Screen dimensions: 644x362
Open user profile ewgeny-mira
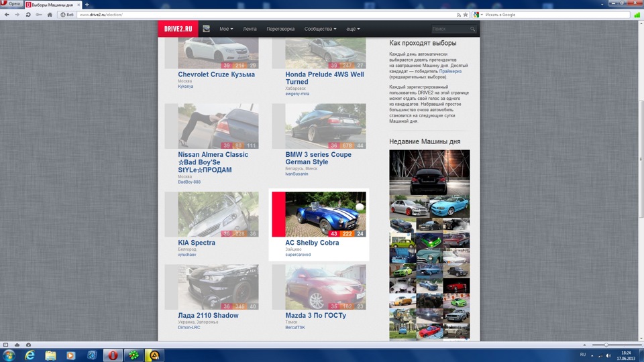[297, 94]
